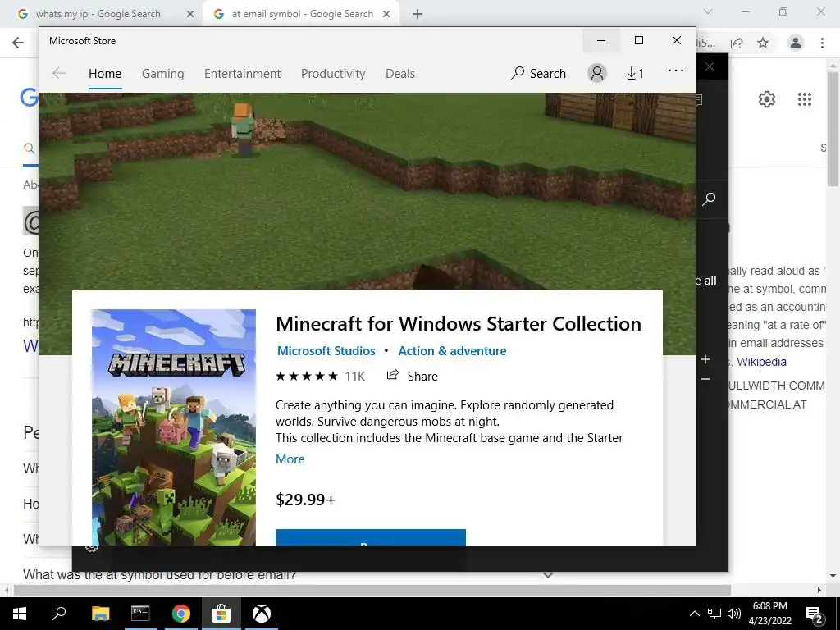Select Home tab in Microsoft Store
840x630 pixels.
pyautogui.click(x=105, y=73)
